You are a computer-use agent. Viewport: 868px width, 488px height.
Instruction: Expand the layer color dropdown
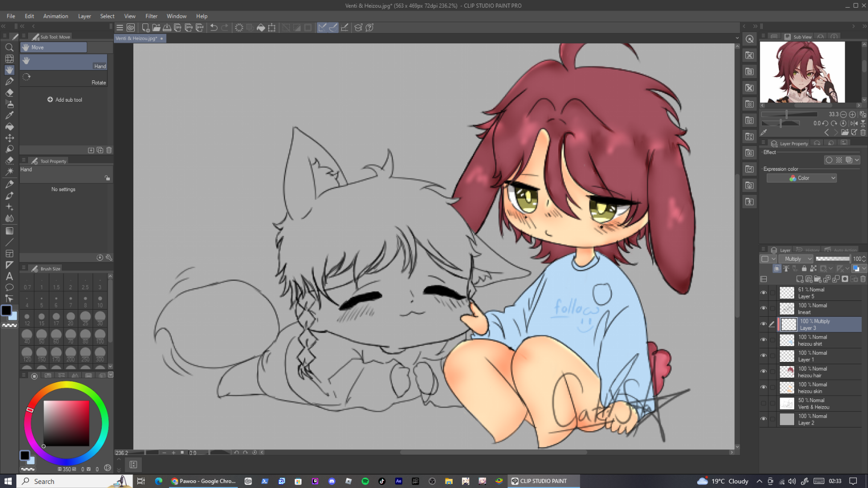[773, 259]
